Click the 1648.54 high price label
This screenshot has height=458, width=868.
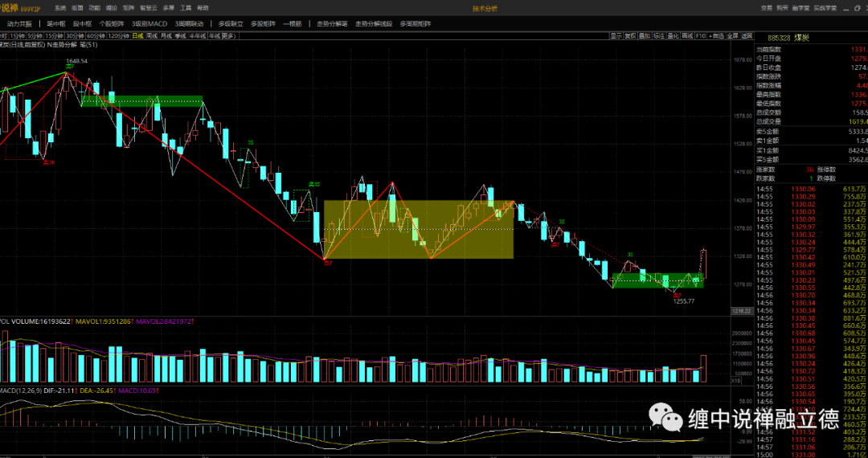coord(77,61)
